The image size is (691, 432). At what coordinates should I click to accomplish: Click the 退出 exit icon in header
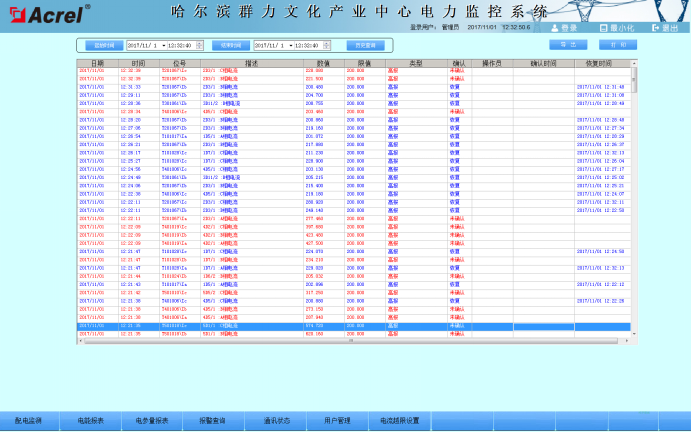coord(655,28)
